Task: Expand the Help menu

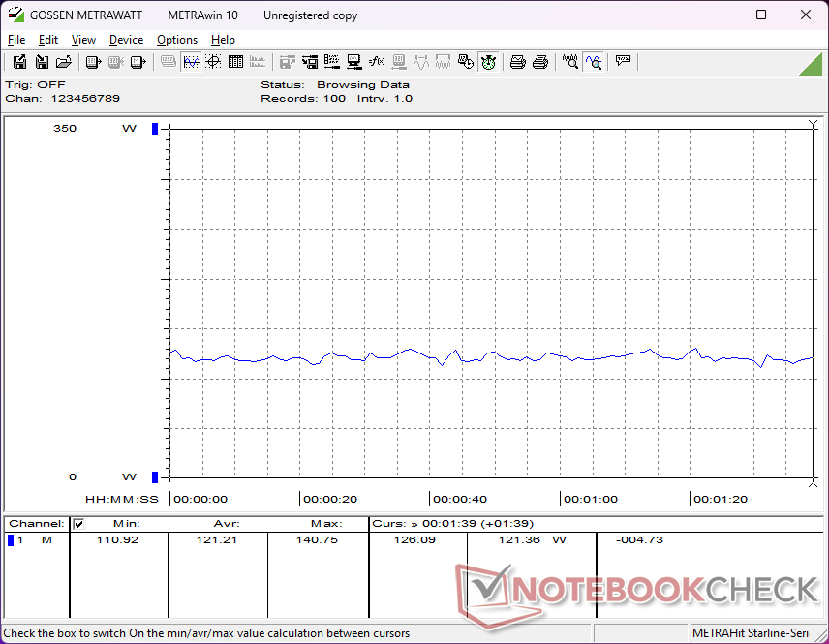Action: [x=223, y=40]
